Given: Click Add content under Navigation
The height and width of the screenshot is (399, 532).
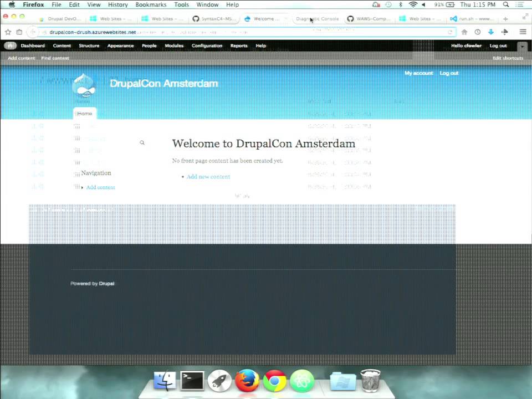Looking at the screenshot, I should point(100,187).
